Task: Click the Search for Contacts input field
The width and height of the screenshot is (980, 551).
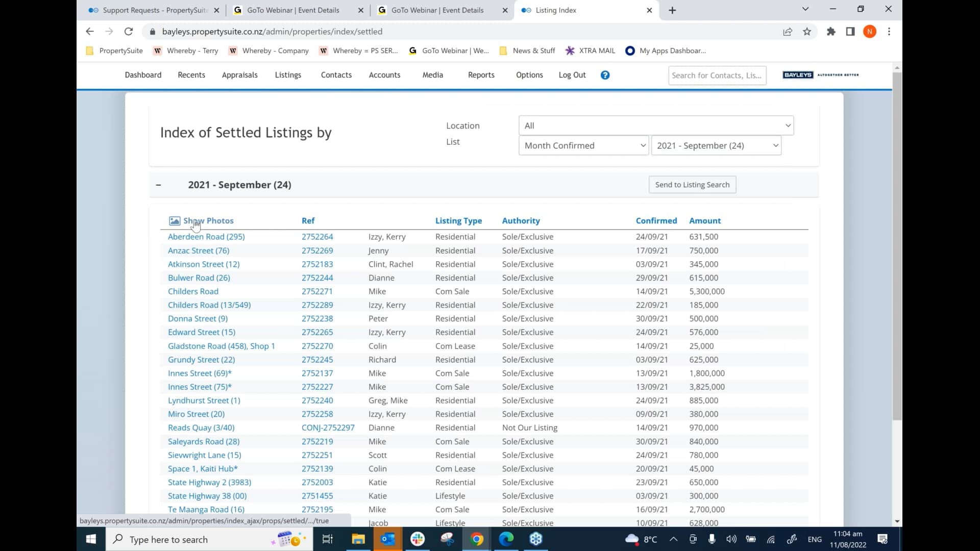Action: coord(717,76)
